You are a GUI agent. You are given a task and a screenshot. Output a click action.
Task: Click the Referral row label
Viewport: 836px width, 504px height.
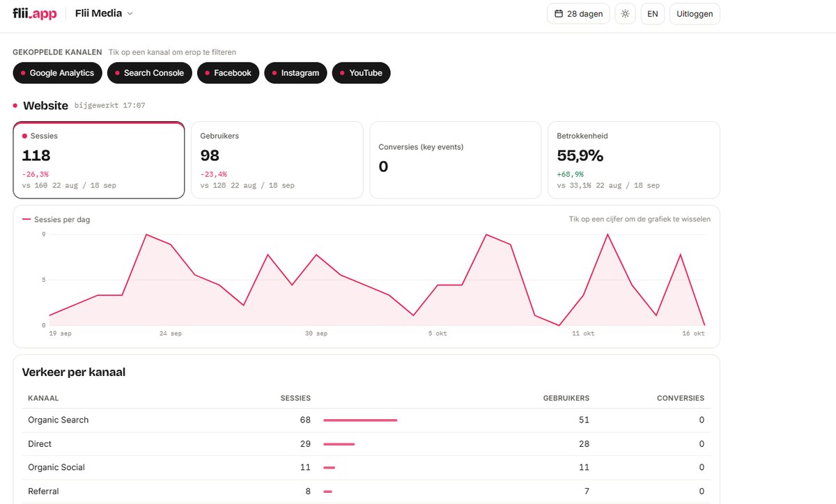[43, 491]
